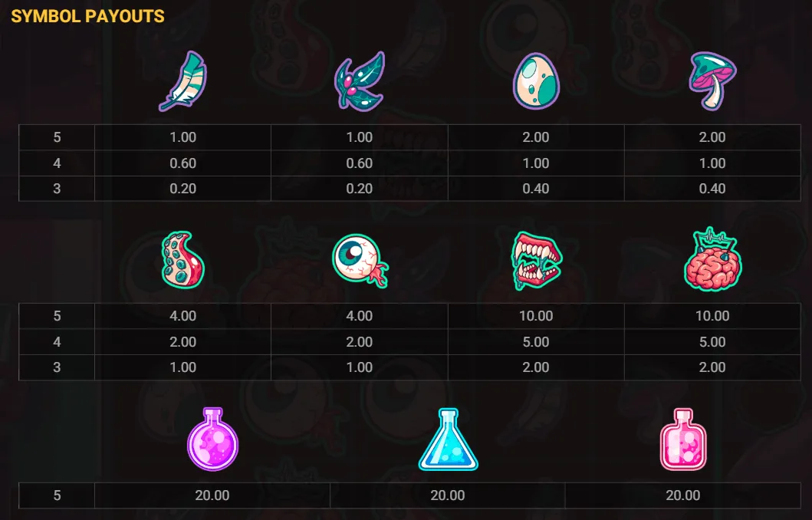Select the leaf with berries symbol

point(360,80)
